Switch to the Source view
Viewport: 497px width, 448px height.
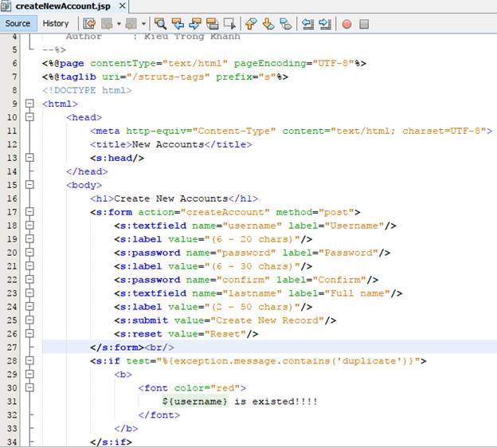(x=18, y=23)
